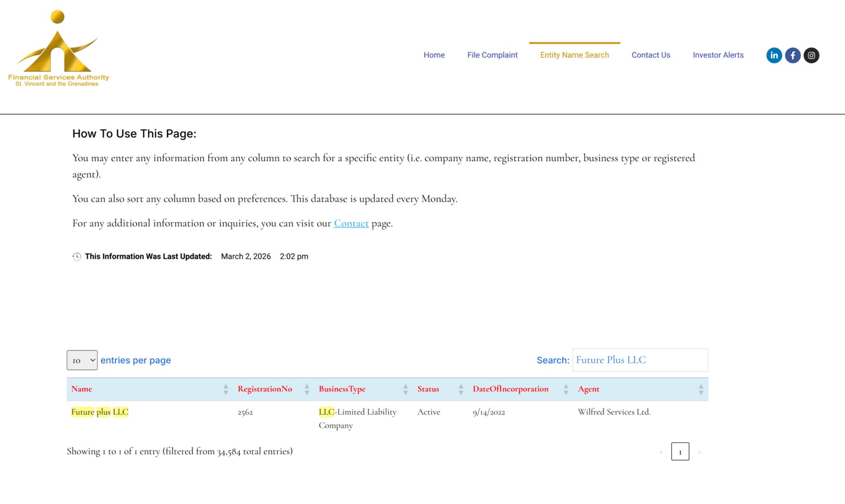Click the BusinessType column sort arrows
The height and width of the screenshot is (504, 845).
point(406,389)
